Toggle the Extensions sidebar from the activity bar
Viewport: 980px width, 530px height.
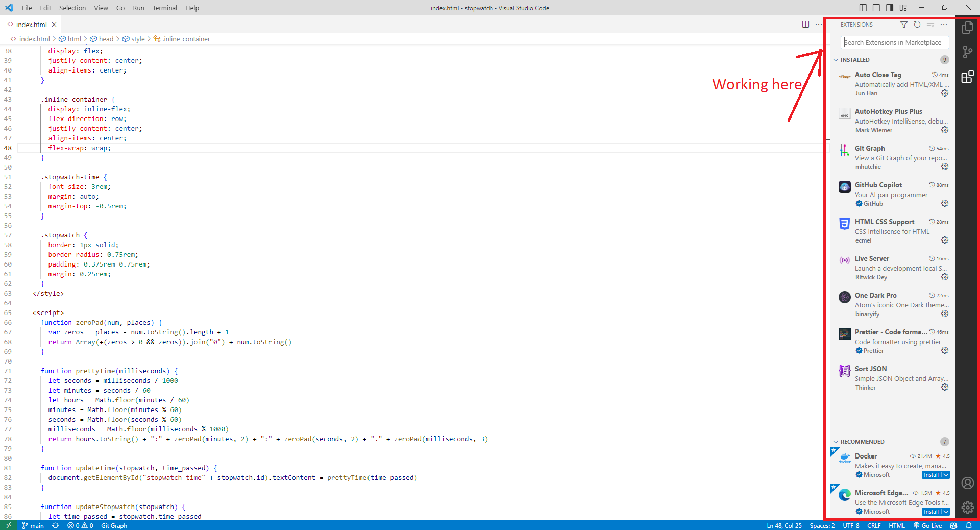pyautogui.click(x=967, y=77)
